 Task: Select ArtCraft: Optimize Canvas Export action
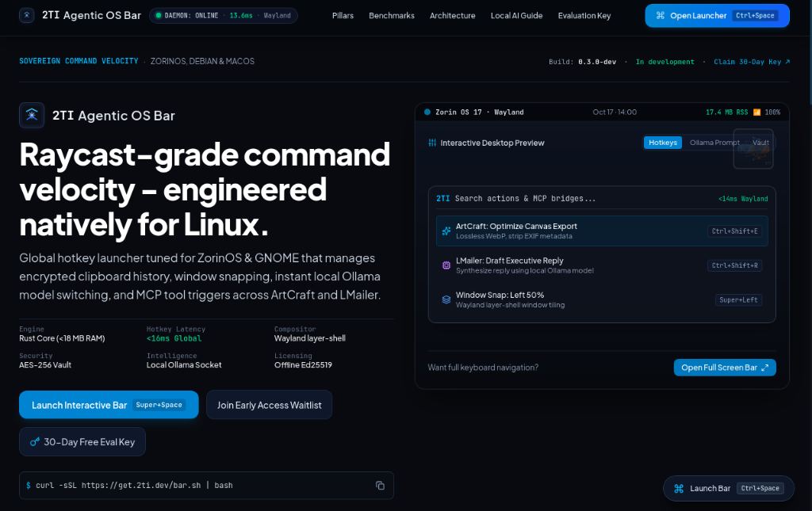[602, 231]
